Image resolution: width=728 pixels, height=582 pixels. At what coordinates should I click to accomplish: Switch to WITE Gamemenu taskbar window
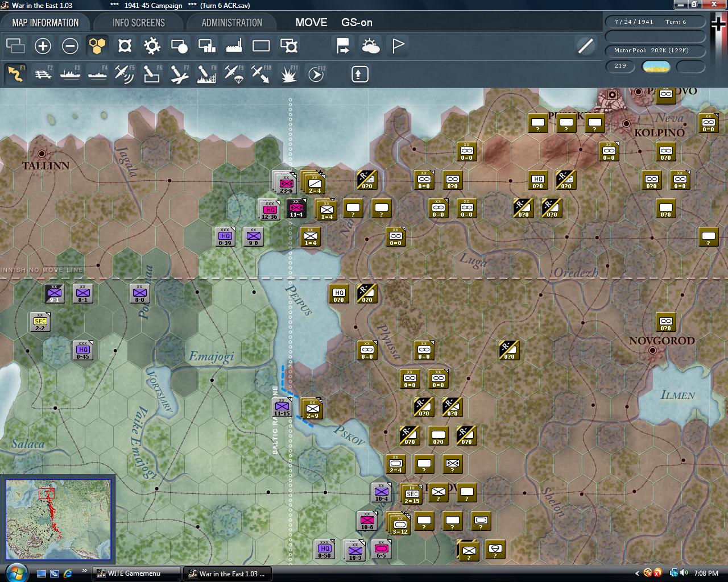pos(136,573)
